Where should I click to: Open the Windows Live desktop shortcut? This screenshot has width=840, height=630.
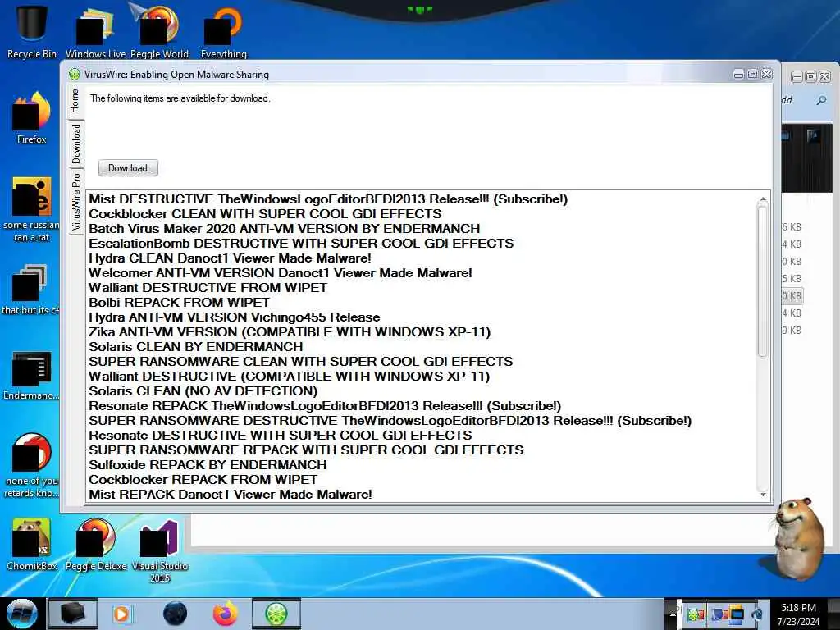pyautogui.click(x=95, y=31)
